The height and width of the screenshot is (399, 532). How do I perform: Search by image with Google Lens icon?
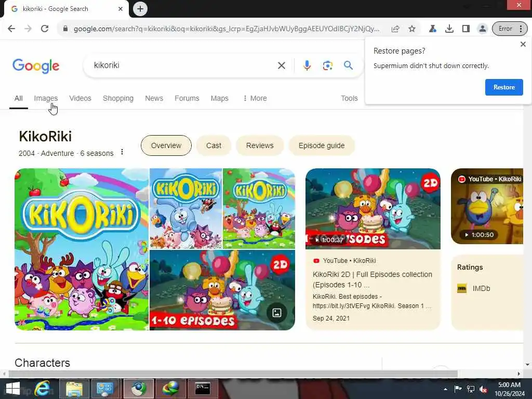327,65
